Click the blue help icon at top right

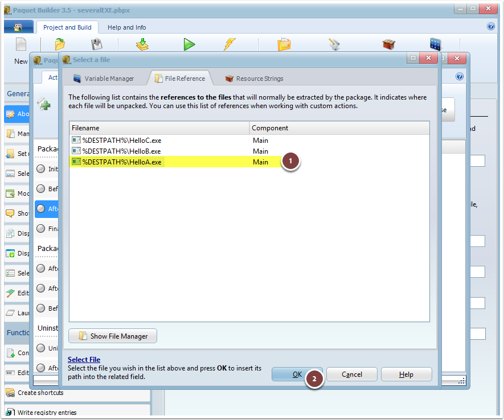point(491,26)
